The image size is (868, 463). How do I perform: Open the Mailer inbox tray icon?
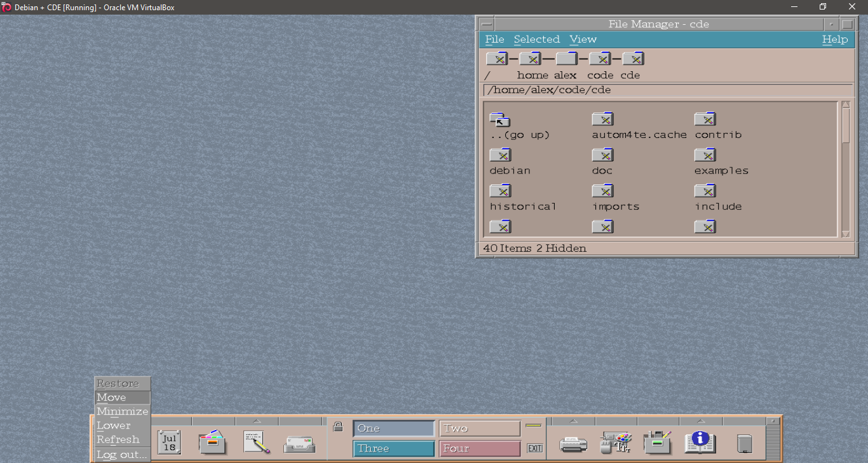(x=299, y=443)
